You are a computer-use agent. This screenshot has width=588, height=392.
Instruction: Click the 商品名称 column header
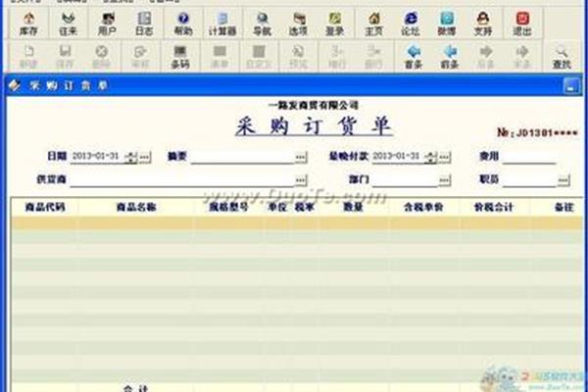click(x=136, y=207)
